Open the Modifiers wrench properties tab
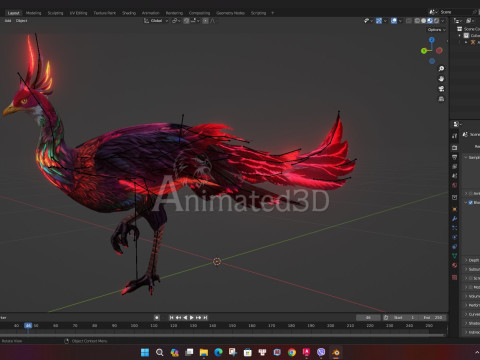This screenshot has width=480, height=360. point(455,219)
